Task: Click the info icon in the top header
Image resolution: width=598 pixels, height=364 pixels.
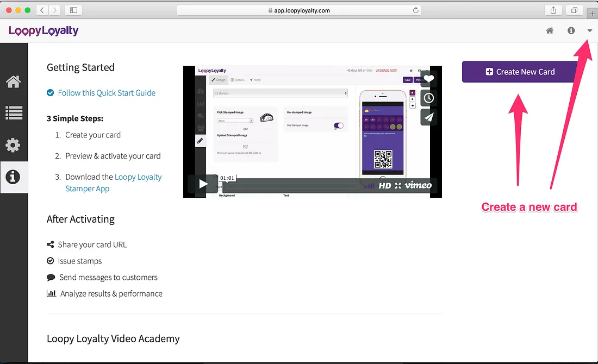Action: tap(571, 30)
